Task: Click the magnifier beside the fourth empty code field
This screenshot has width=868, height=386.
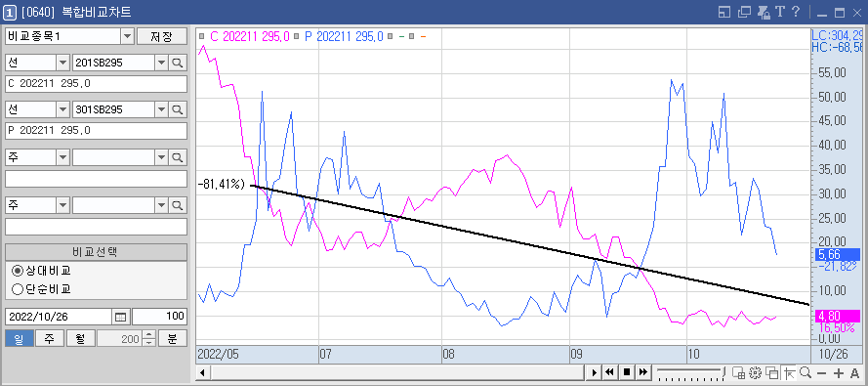Action: coord(177,205)
